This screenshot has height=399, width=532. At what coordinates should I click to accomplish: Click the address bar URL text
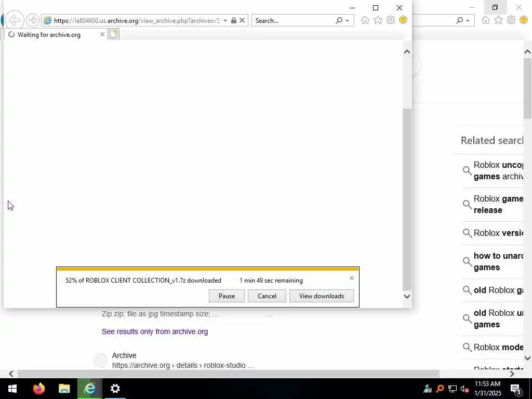coord(137,21)
